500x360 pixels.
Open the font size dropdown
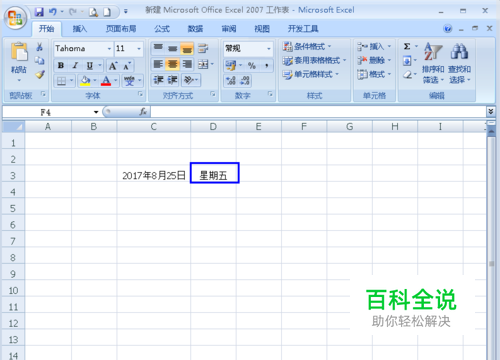pyautogui.click(x=139, y=49)
